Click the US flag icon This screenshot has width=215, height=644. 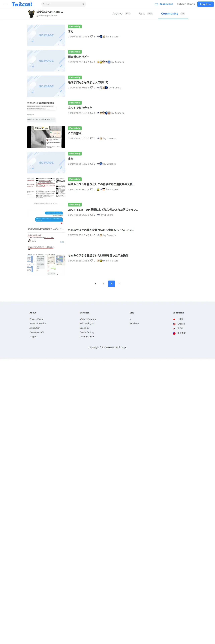pyautogui.click(x=174, y=324)
